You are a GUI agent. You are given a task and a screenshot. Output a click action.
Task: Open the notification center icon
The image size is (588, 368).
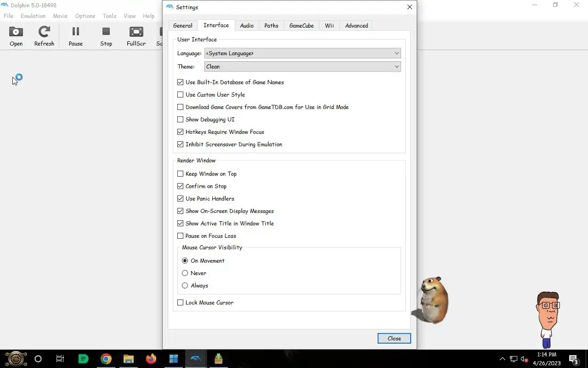[x=573, y=359]
